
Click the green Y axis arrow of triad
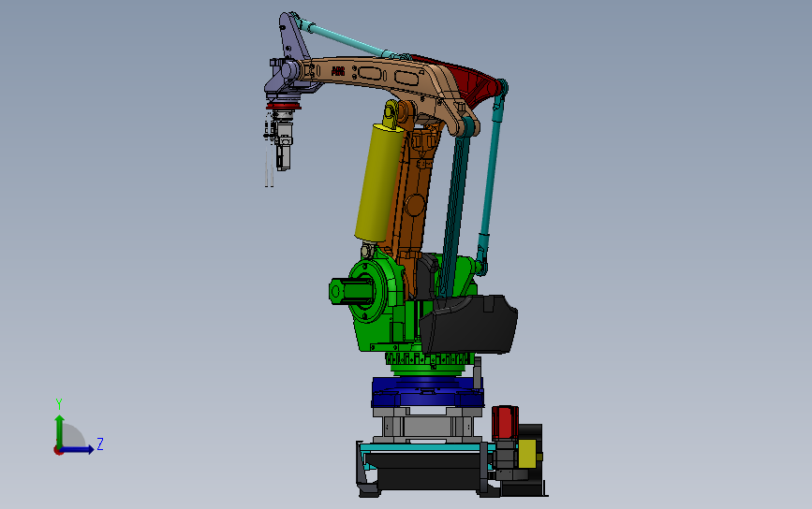point(60,430)
